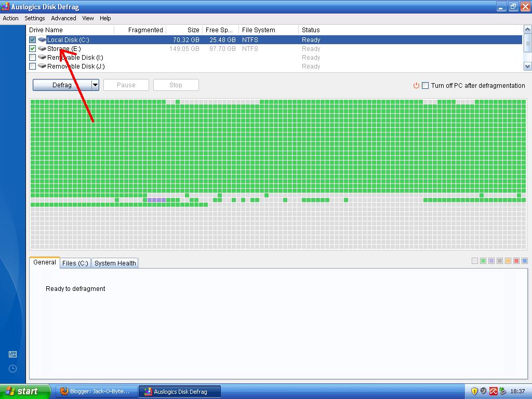Click the white legend color swatch
This screenshot has width=532, height=399.
(x=475, y=261)
